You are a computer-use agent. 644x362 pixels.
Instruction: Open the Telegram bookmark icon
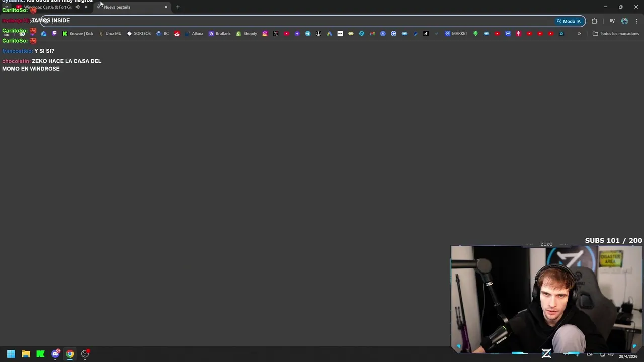(x=308, y=34)
